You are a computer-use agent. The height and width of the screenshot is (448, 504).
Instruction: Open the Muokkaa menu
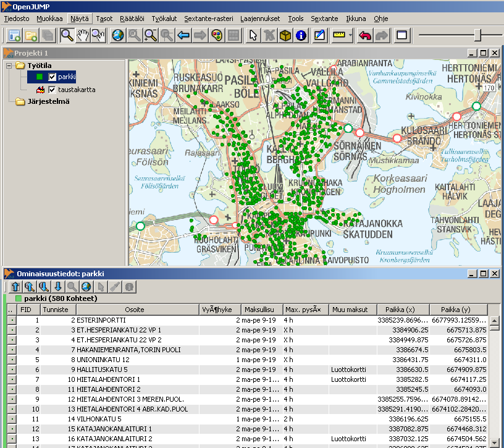49,19
